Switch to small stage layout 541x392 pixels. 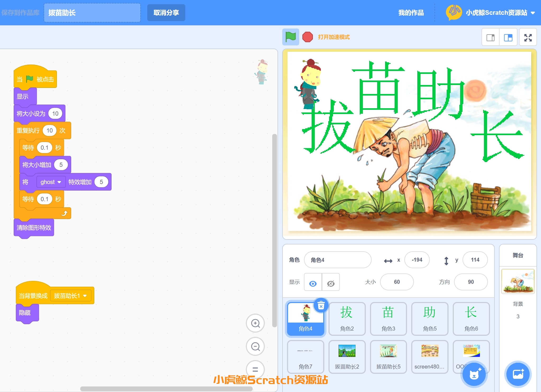pyautogui.click(x=491, y=38)
